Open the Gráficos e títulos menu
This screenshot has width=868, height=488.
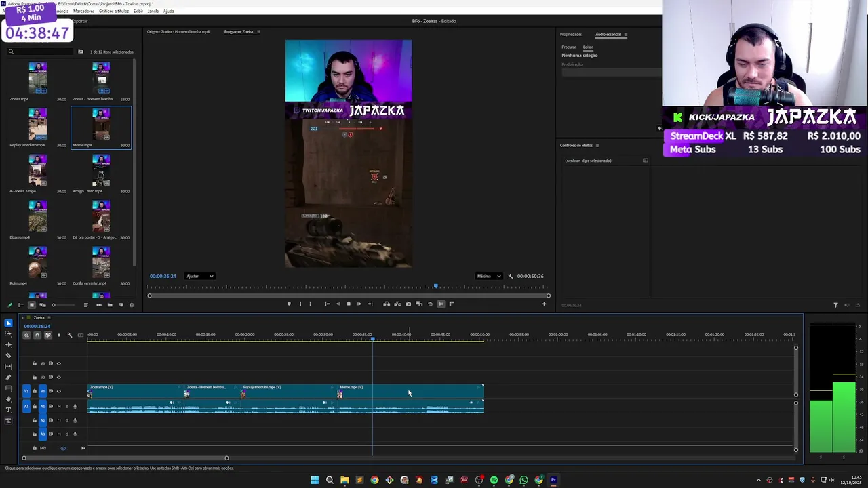click(114, 11)
